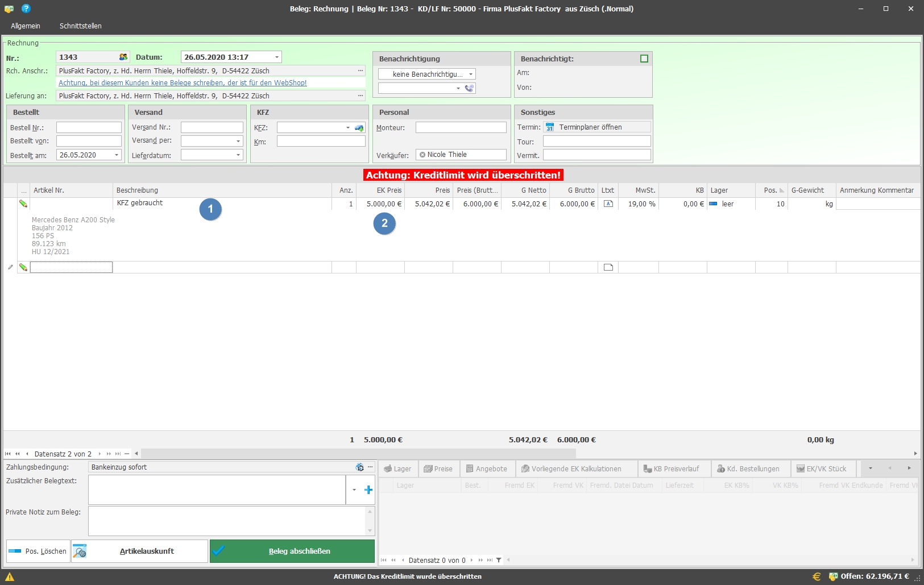Click the Terminplaner öffnen button
924x585 pixels.
coord(597,127)
